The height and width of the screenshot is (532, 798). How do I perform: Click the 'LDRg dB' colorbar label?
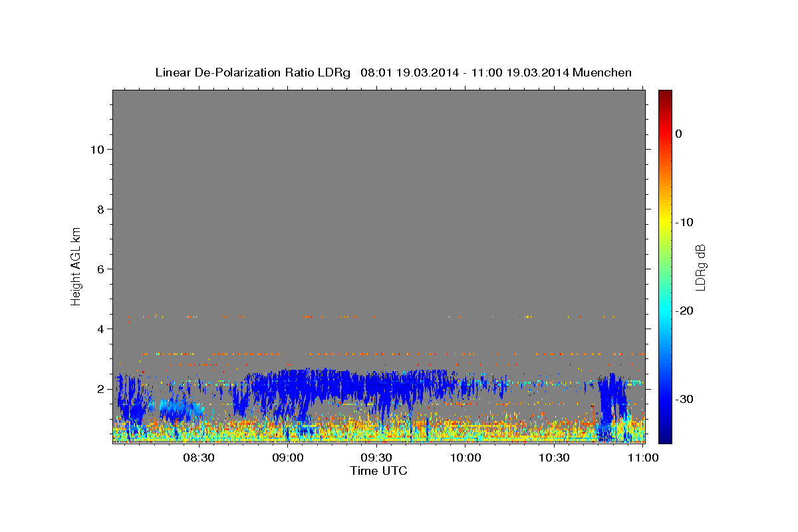point(700,267)
